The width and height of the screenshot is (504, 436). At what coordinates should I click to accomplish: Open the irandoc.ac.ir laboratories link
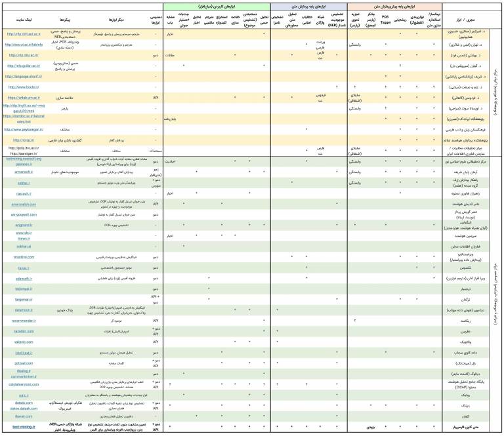coord(24,119)
